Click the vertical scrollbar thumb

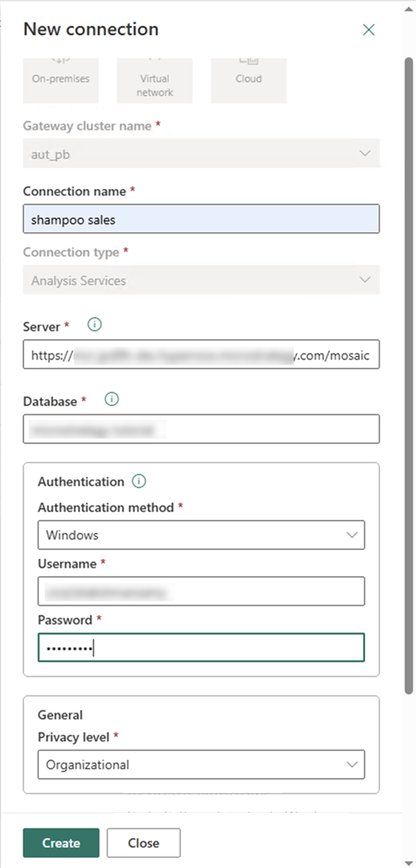409,375
